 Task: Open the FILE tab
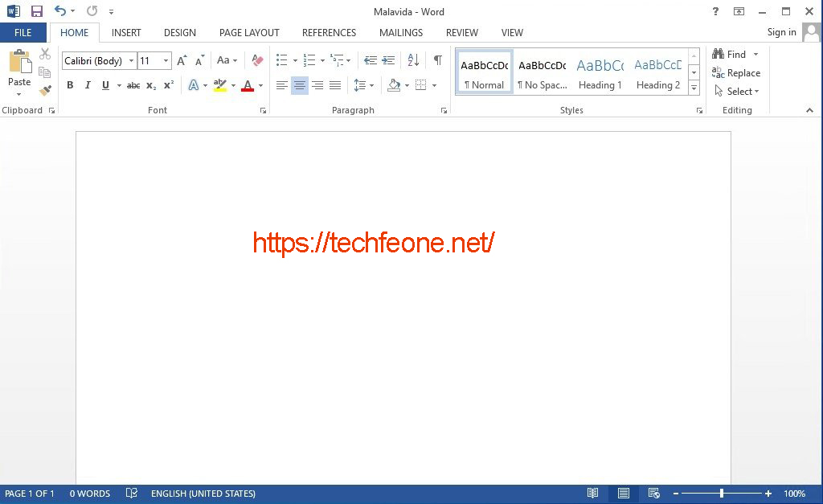pos(23,32)
